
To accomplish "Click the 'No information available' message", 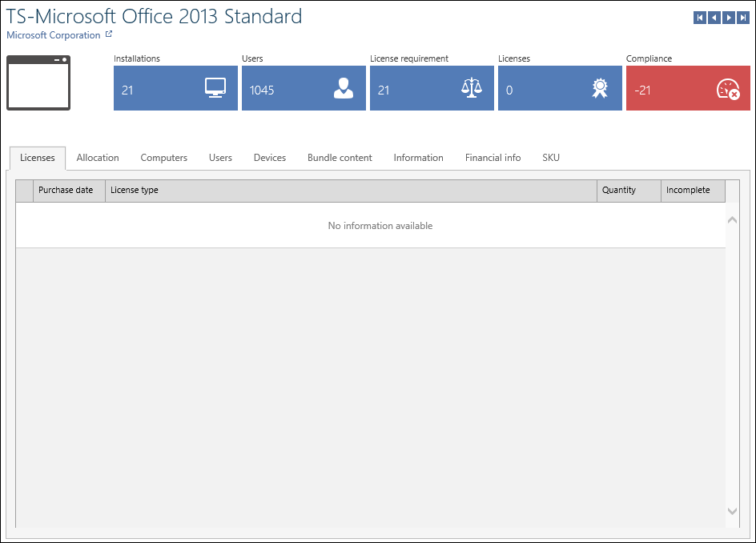I will [x=380, y=226].
